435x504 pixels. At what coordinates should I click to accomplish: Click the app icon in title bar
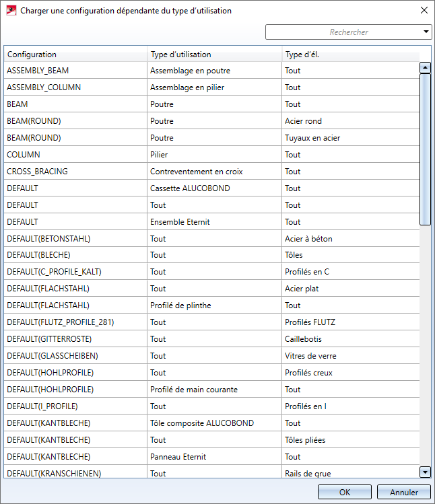(11, 11)
